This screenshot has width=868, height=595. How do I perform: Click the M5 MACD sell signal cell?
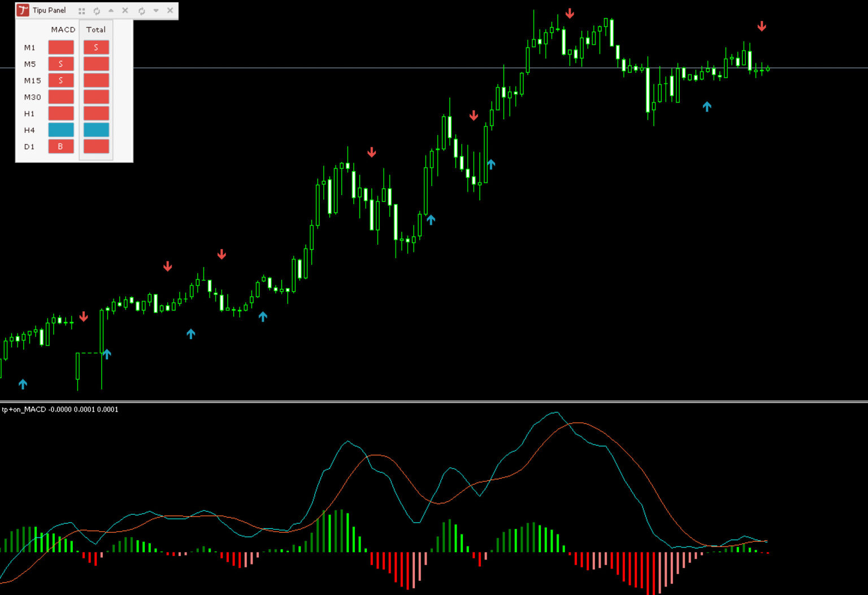[61, 64]
